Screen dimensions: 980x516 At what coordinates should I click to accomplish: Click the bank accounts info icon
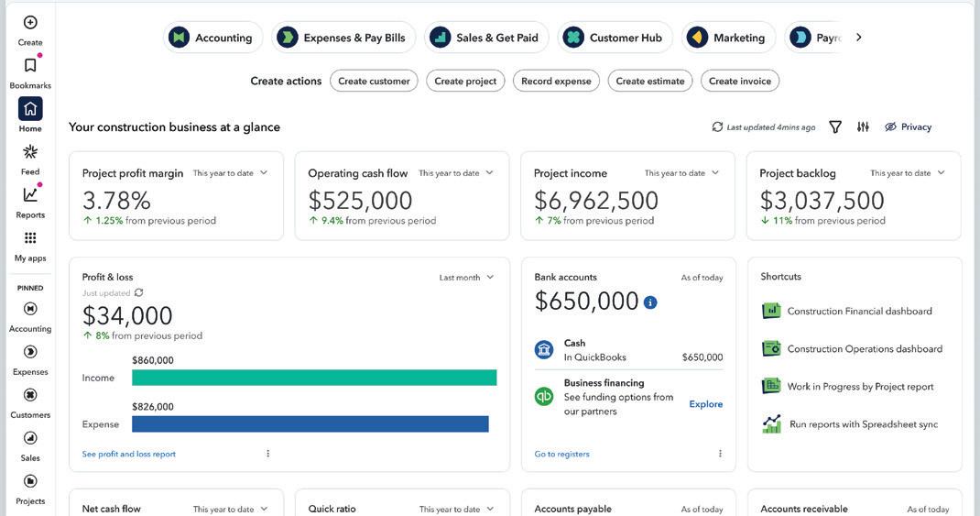coord(650,302)
